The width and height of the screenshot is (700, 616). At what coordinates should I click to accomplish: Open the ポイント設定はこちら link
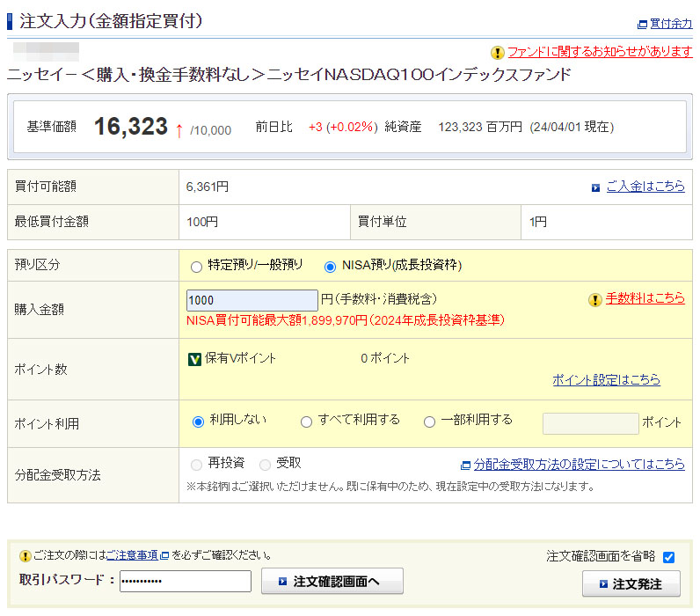tap(606, 380)
